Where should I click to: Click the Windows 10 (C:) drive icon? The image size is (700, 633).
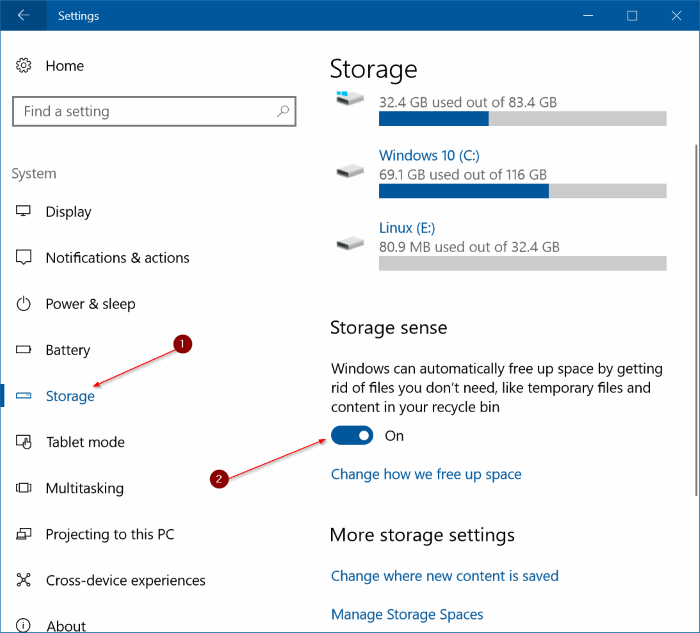coord(350,171)
